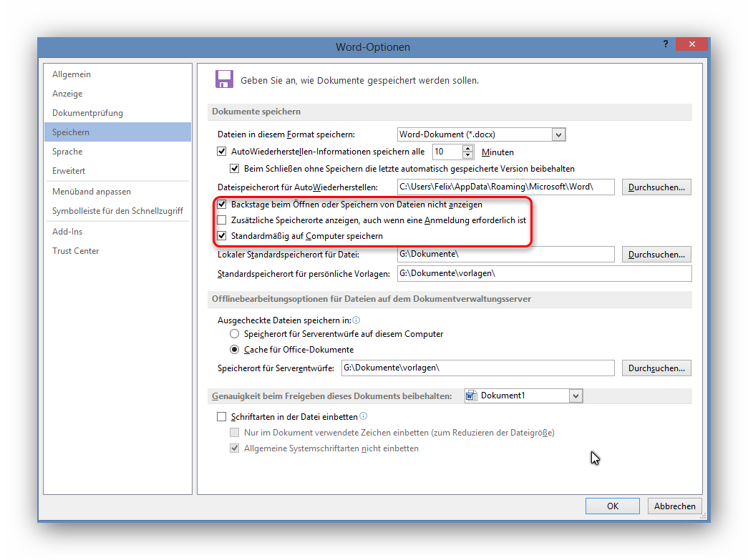This screenshot has width=748, height=560.
Task: Click info icon beside Schriftarten in der Datei einbetten
Action: click(364, 416)
